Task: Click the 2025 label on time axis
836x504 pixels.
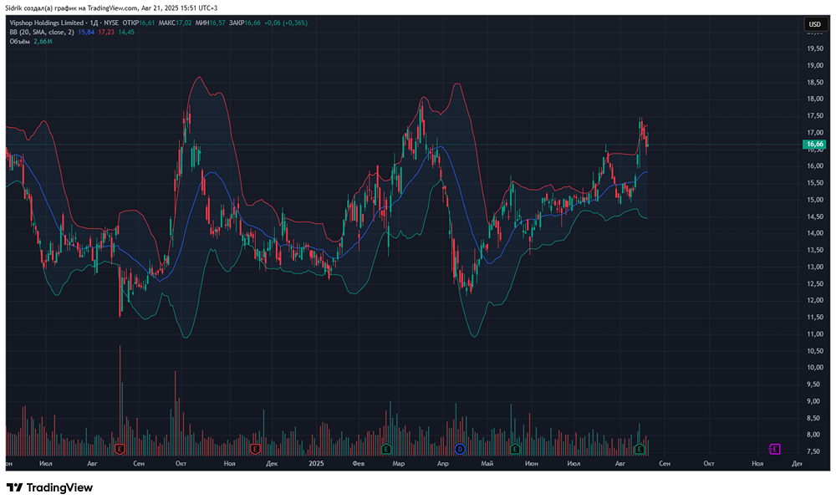Action: [316, 464]
